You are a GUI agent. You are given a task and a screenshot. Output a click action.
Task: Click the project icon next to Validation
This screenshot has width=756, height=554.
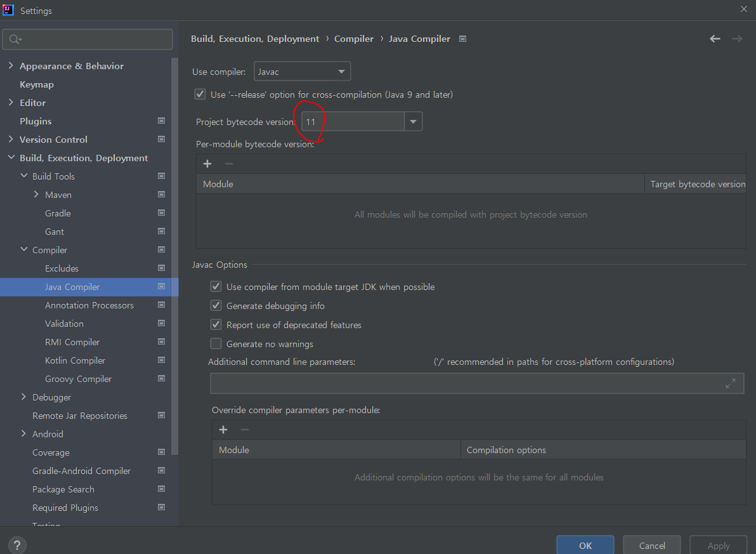pyautogui.click(x=162, y=324)
